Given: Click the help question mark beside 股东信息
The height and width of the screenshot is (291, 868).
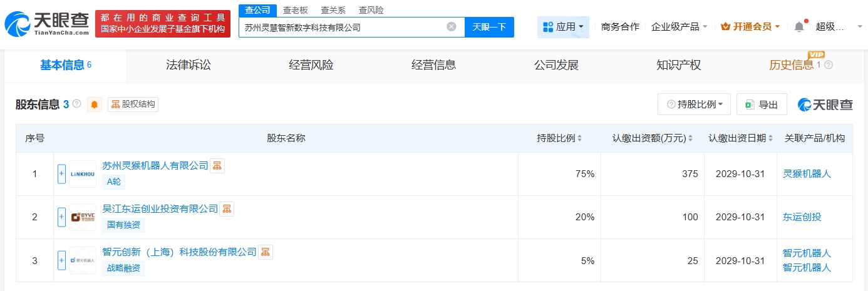Looking at the screenshot, I should point(77,104).
